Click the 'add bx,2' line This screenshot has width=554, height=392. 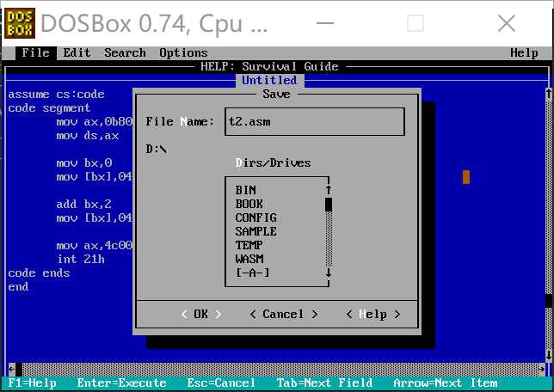pos(84,204)
